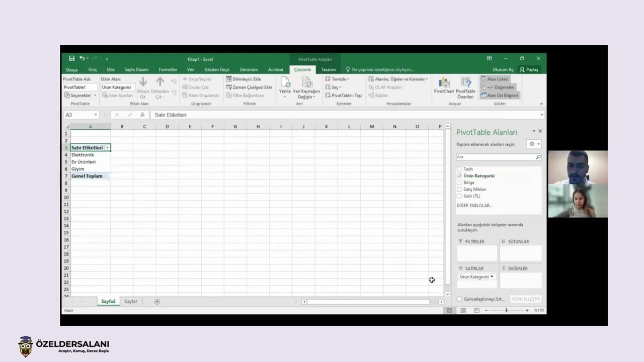Click the zoom in plus icon

pos(527,310)
